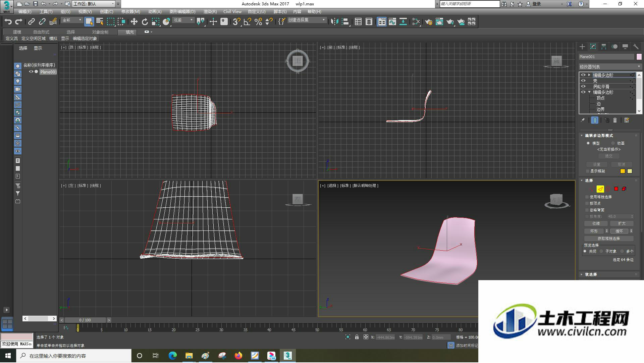Switch to the Utilities wrench panel
The height and width of the screenshot is (363, 644).
click(x=636, y=47)
